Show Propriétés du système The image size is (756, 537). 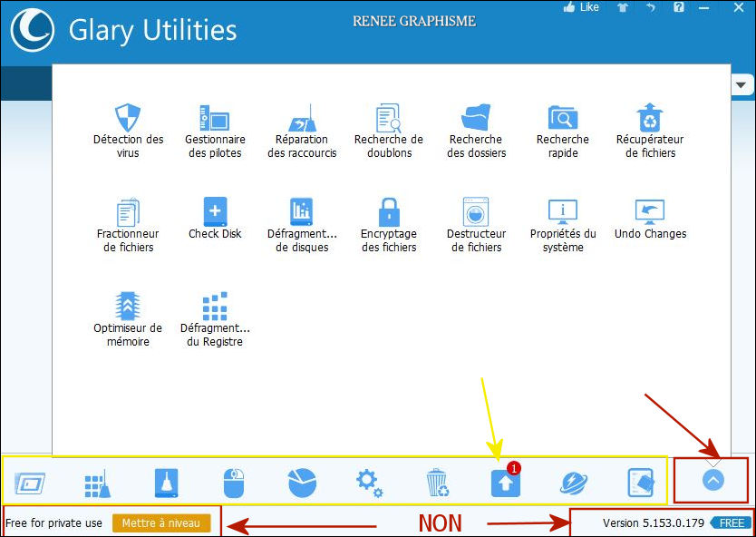pyautogui.click(x=563, y=225)
